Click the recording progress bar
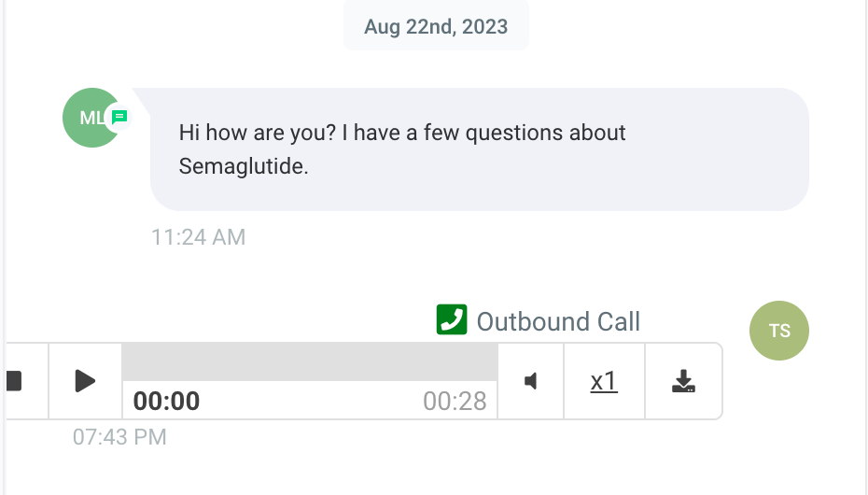This screenshot has height=495, width=868. 310,361
